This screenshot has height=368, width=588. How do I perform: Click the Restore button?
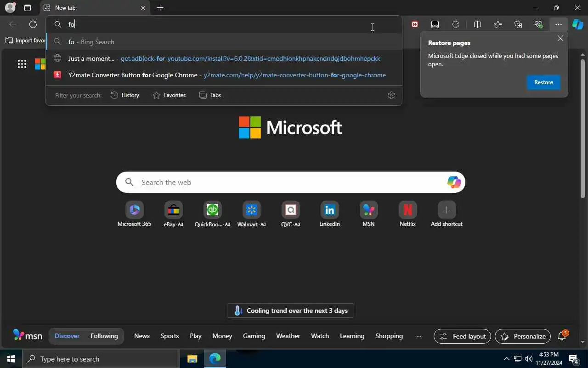coord(543,82)
